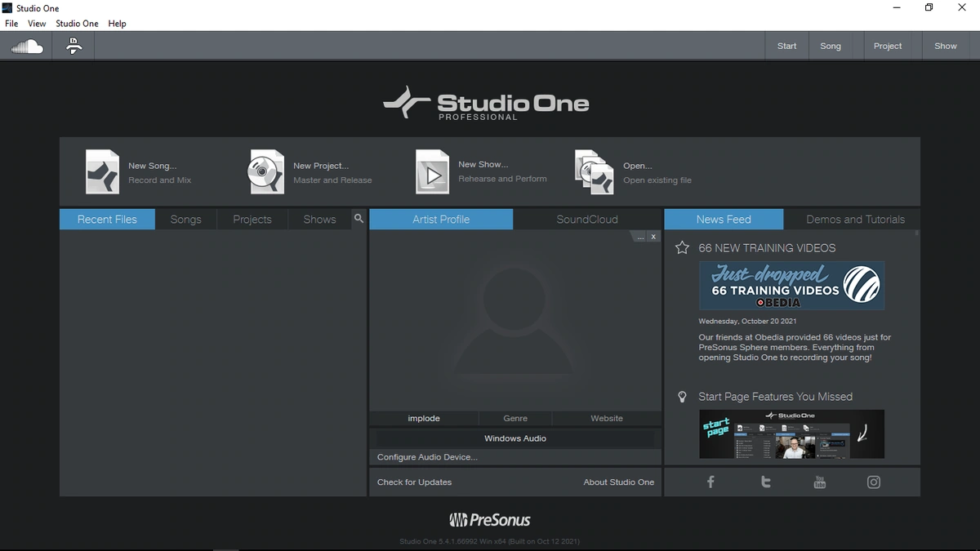Select the Shows tab
The image size is (980, 551).
[319, 219]
